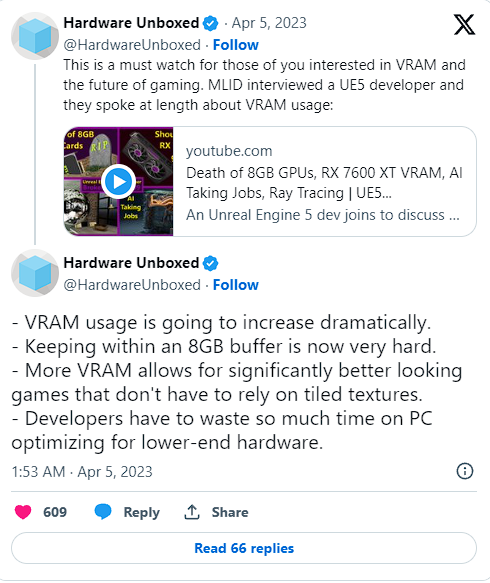Play the embedded YouTube video

coord(119,181)
